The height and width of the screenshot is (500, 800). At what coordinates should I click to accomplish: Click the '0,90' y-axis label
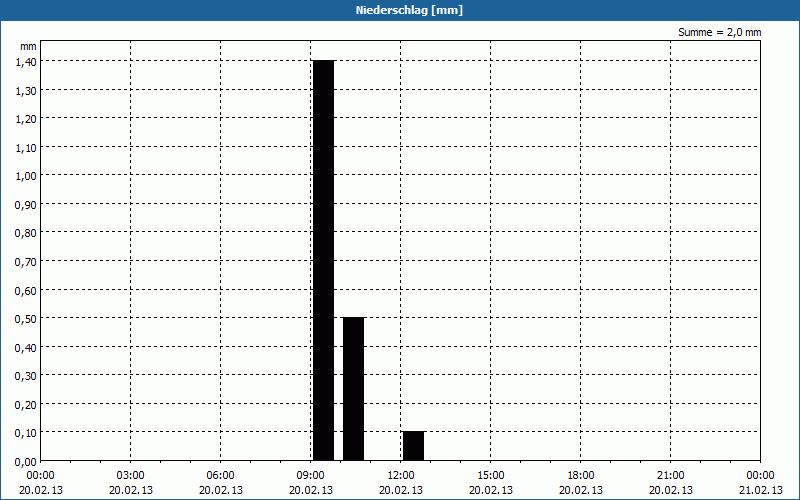pos(26,205)
